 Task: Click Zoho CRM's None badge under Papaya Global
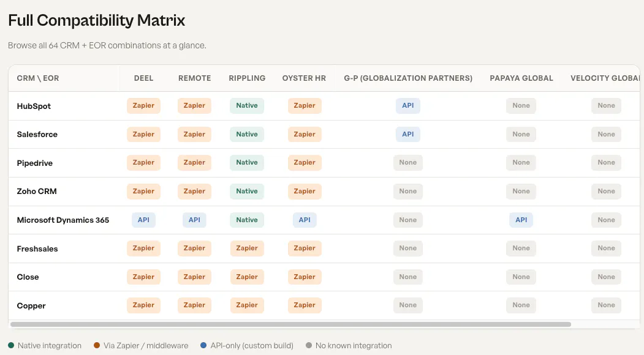click(x=521, y=191)
